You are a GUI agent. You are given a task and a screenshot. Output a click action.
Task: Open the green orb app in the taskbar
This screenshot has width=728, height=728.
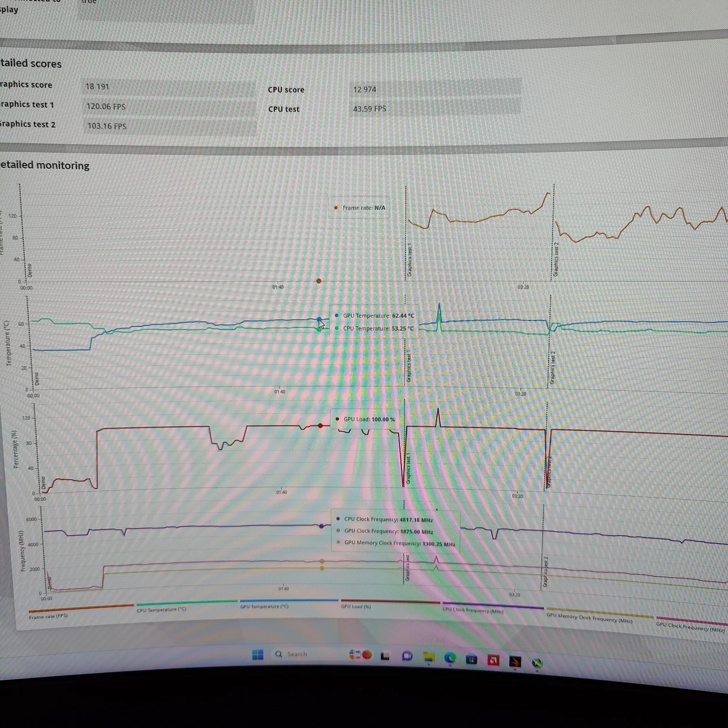(x=537, y=663)
